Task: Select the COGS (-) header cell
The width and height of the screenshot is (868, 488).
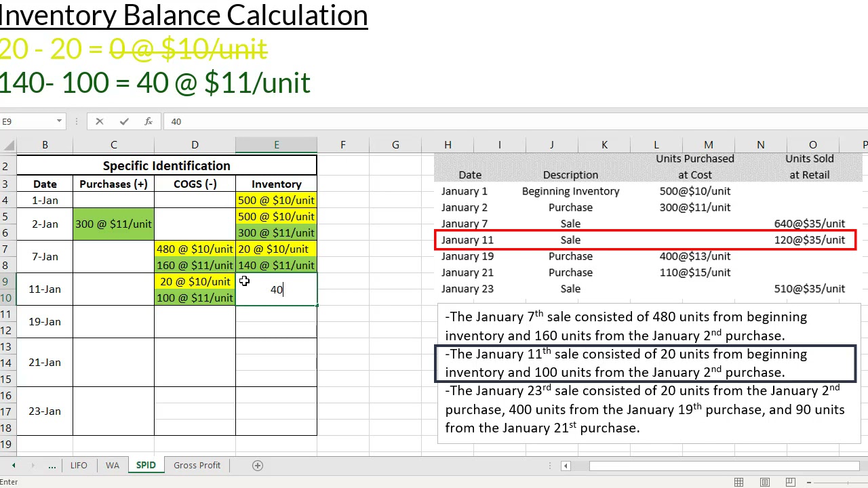Action: click(x=195, y=184)
